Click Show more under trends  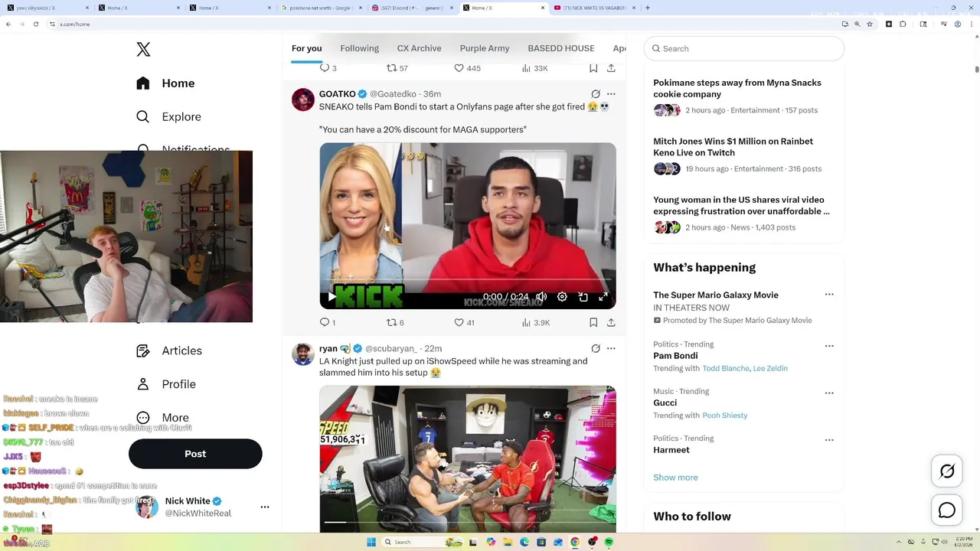click(675, 478)
